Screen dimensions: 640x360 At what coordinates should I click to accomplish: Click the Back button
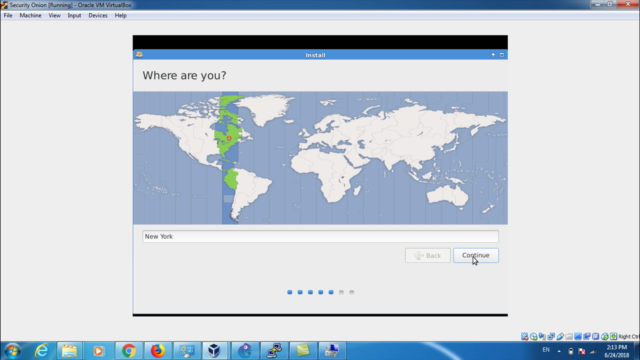coord(428,256)
